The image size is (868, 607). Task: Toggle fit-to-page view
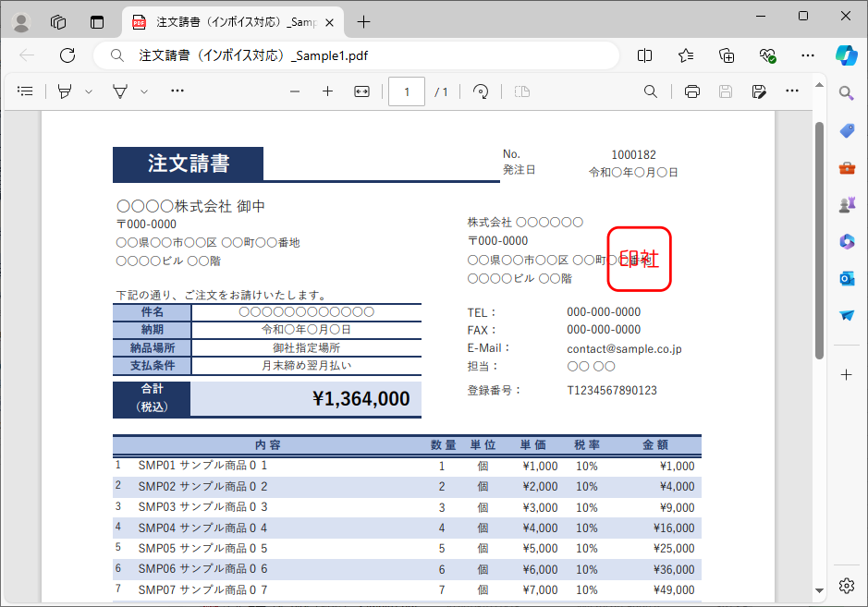pos(361,91)
